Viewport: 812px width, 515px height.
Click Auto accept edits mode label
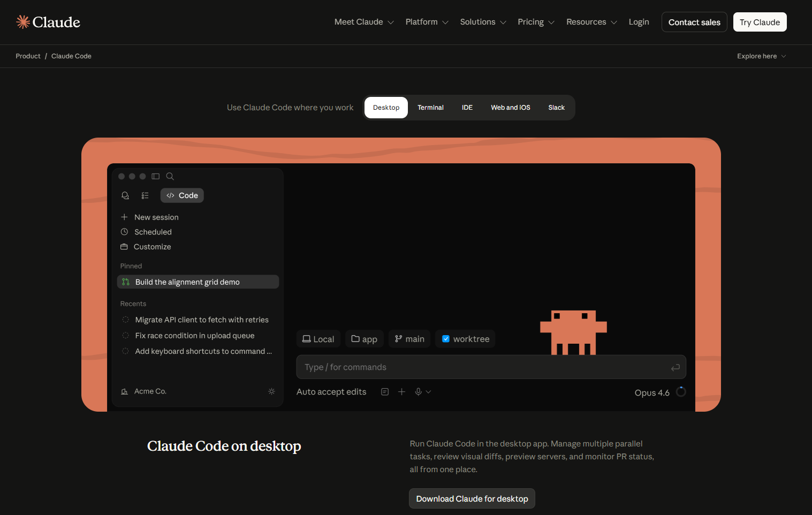click(331, 392)
